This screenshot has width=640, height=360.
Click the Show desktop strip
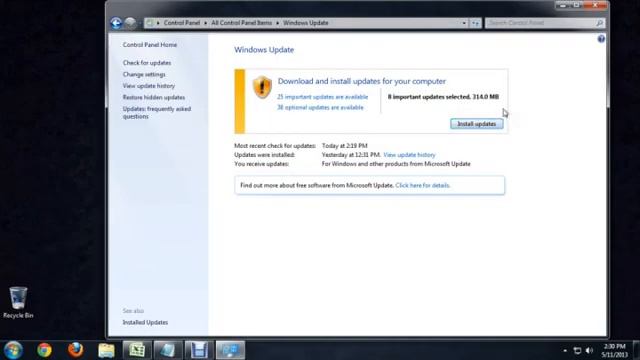636,351
